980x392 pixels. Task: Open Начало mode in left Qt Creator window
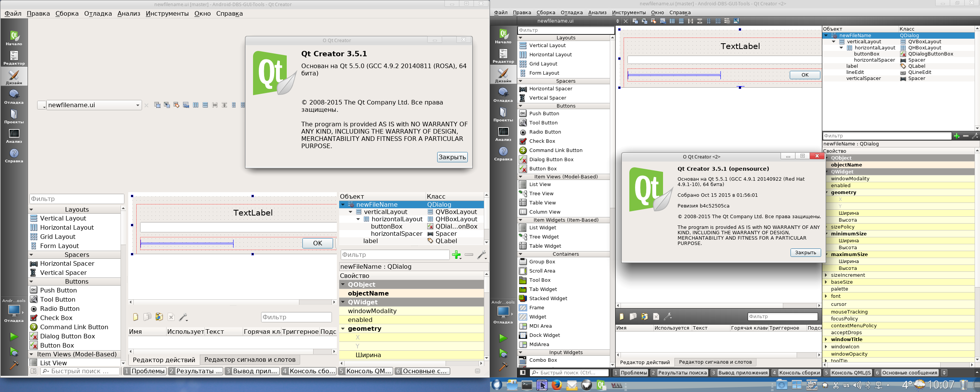(x=14, y=38)
